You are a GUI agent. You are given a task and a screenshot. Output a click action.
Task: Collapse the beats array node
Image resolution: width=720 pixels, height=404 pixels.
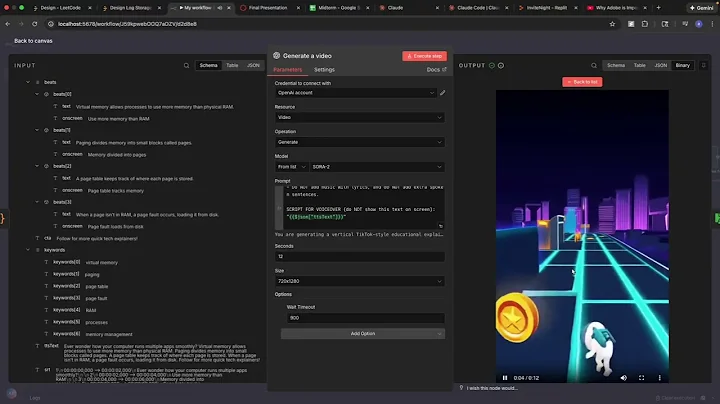(28, 82)
